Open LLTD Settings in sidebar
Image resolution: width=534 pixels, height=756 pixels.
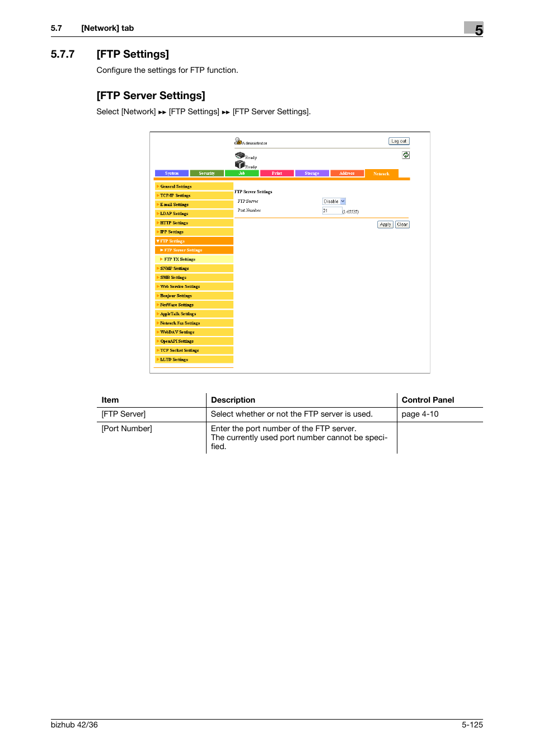(x=194, y=360)
